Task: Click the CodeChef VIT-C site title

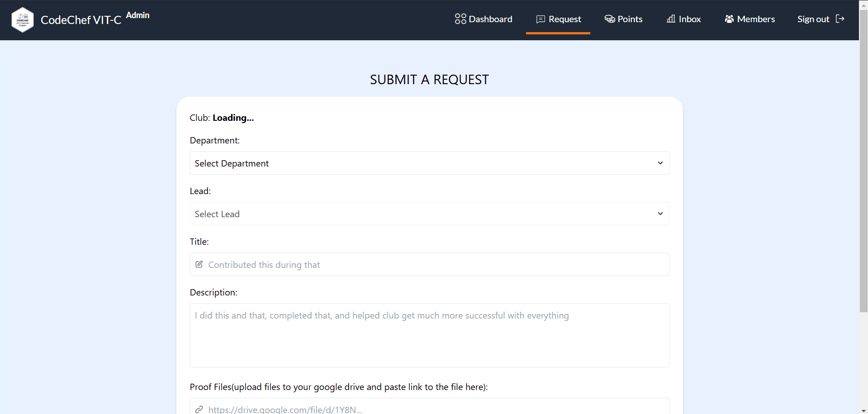Action: coord(81,20)
